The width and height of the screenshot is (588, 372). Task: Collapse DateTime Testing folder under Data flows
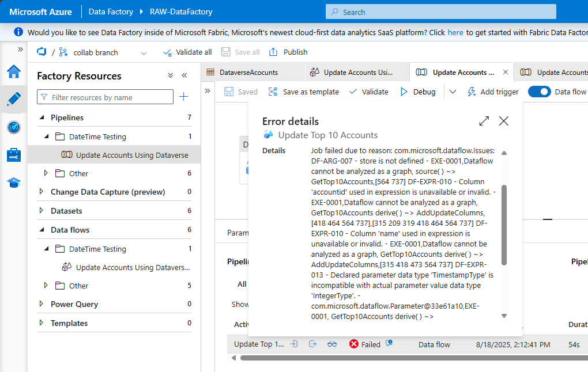click(x=47, y=248)
